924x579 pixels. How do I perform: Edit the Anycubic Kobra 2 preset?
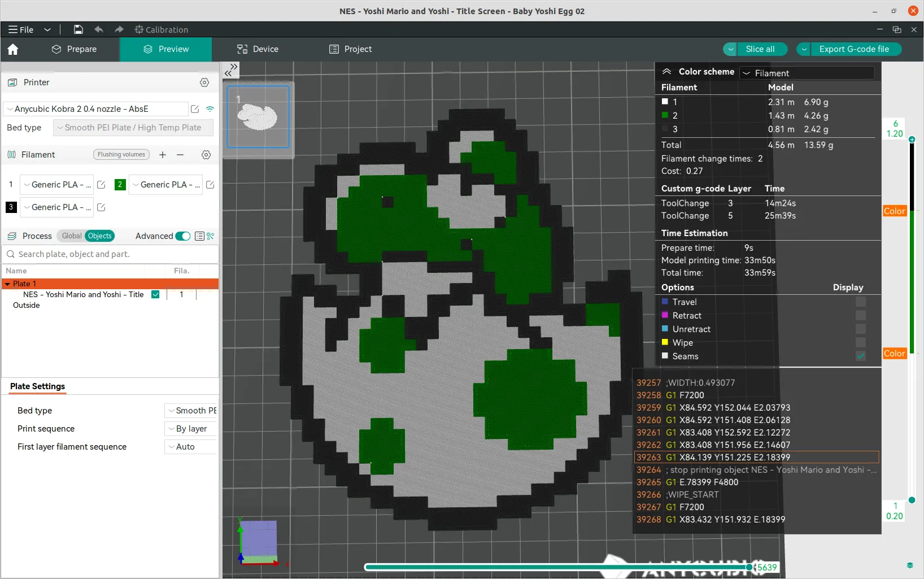click(x=194, y=108)
